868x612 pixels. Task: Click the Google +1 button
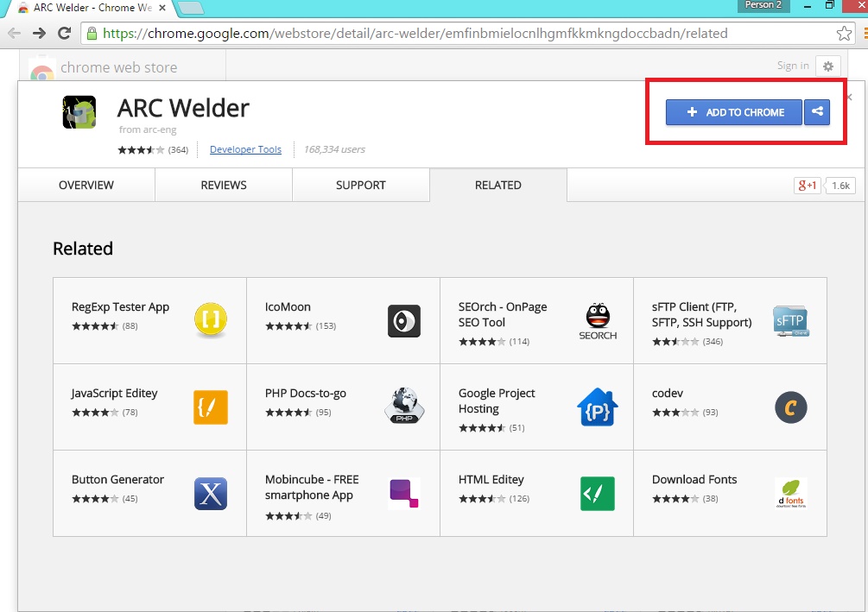click(807, 186)
